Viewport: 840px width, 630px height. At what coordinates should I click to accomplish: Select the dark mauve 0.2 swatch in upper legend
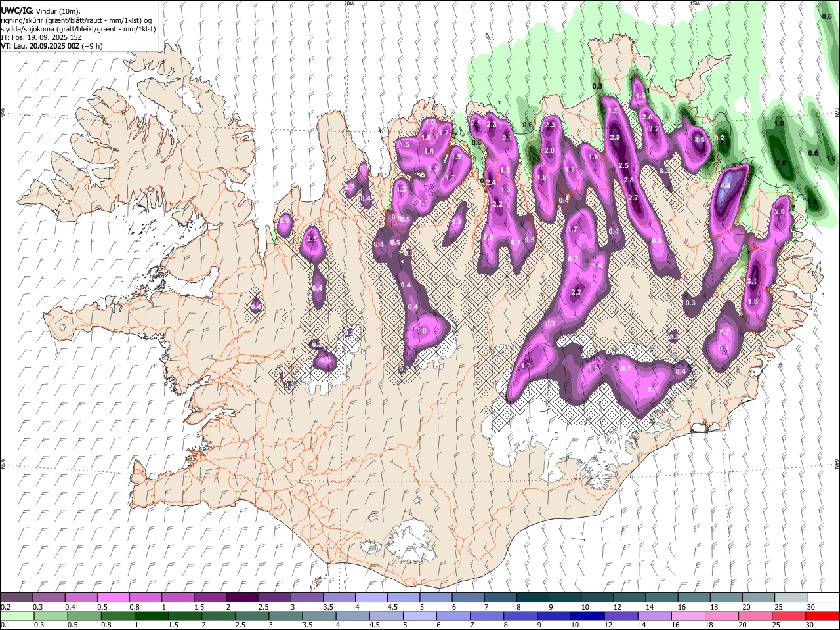click(16, 598)
